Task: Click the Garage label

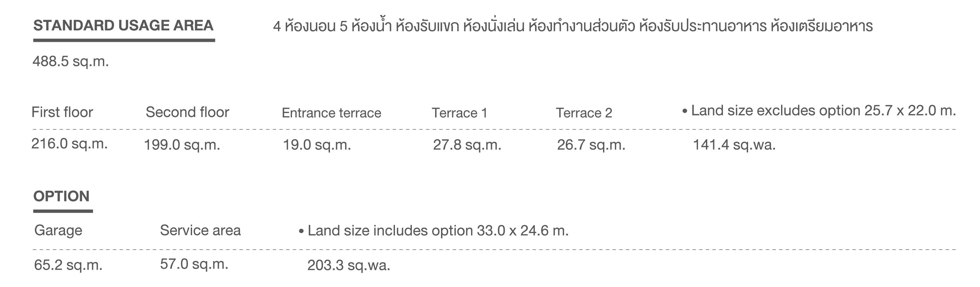Action: [x=58, y=231]
